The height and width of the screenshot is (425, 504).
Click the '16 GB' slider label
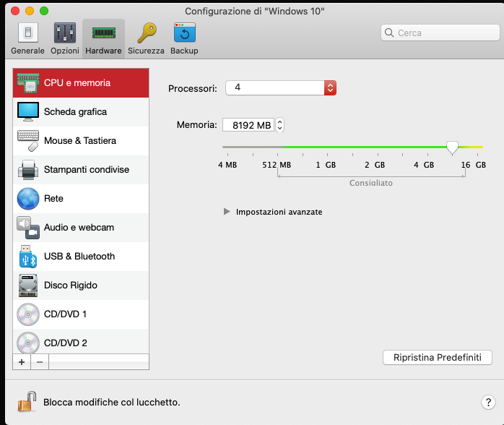pos(474,165)
